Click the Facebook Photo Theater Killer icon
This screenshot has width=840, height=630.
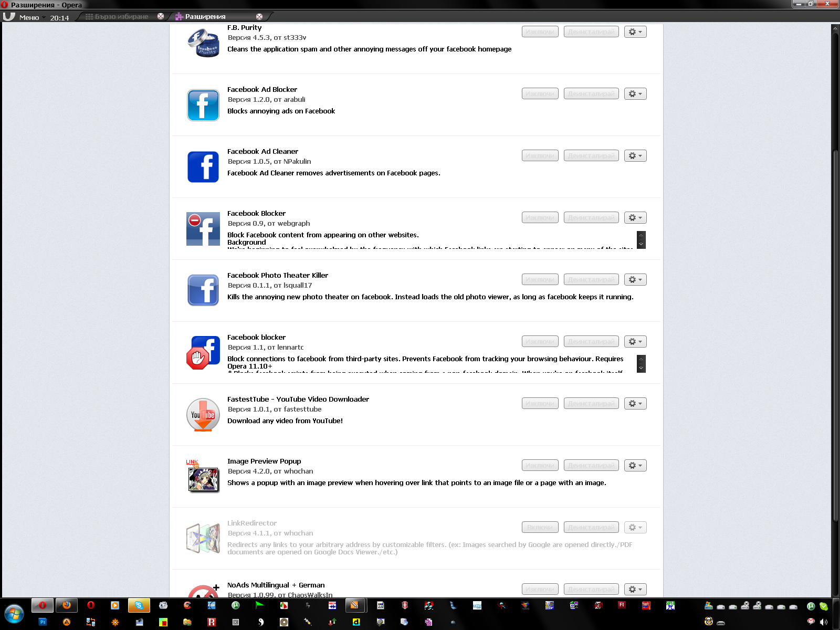(203, 290)
